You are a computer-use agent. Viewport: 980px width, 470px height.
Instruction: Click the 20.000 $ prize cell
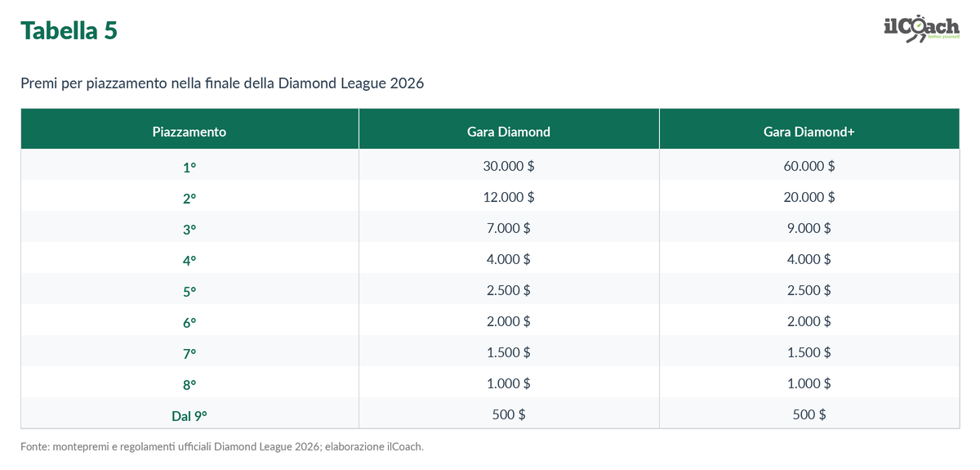point(809,197)
